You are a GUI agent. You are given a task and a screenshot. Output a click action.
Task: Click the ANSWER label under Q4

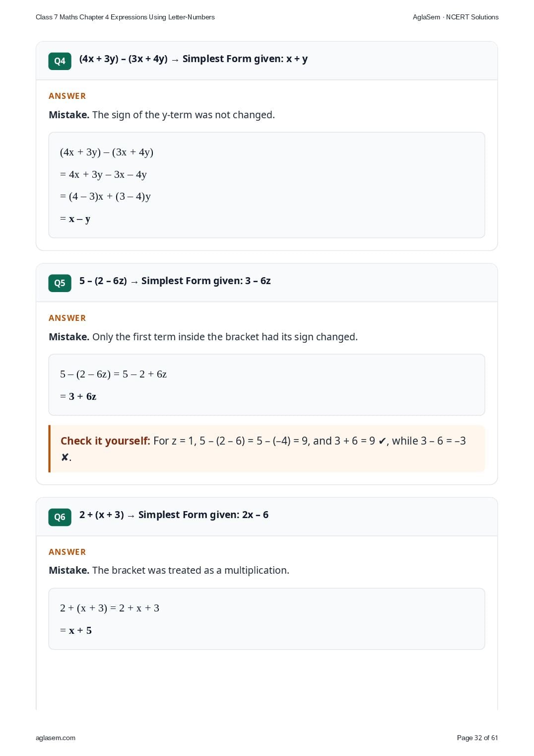click(67, 96)
